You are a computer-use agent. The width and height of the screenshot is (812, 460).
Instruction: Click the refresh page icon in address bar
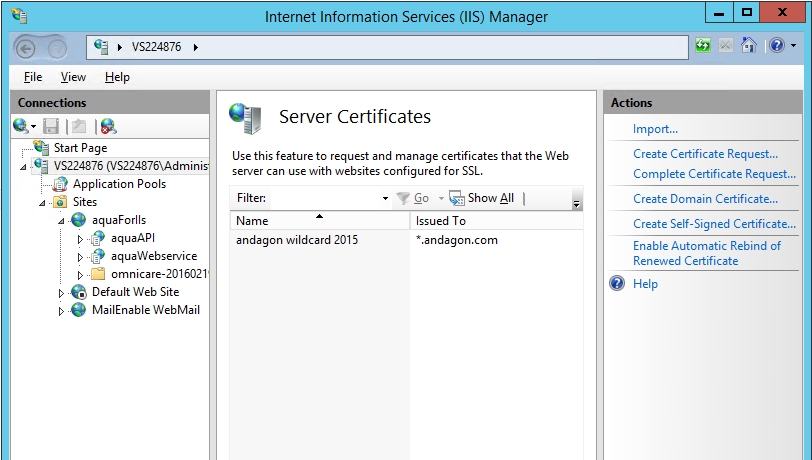click(x=703, y=47)
